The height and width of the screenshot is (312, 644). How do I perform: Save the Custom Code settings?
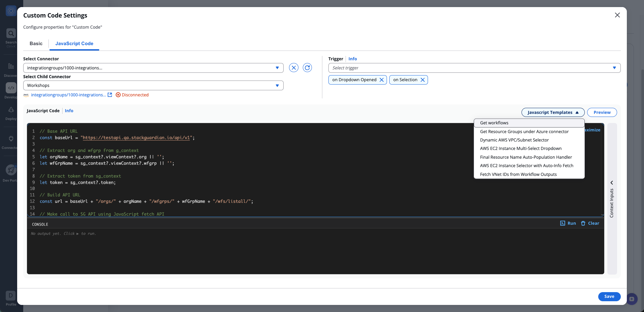pos(609,297)
